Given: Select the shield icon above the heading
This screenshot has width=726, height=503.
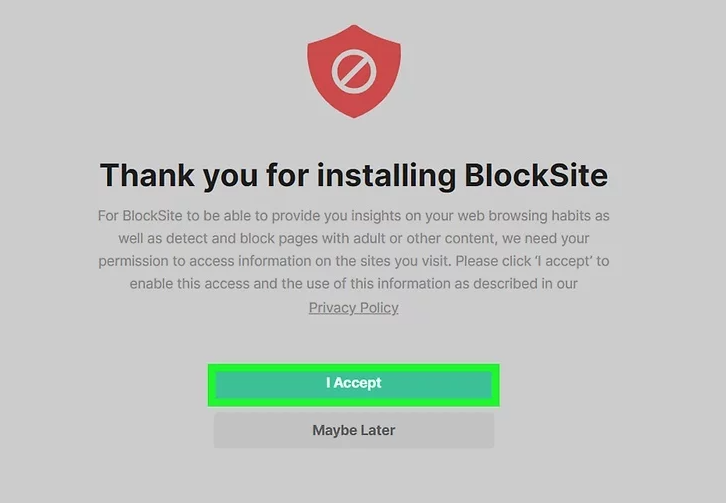Looking at the screenshot, I should 353,70.
